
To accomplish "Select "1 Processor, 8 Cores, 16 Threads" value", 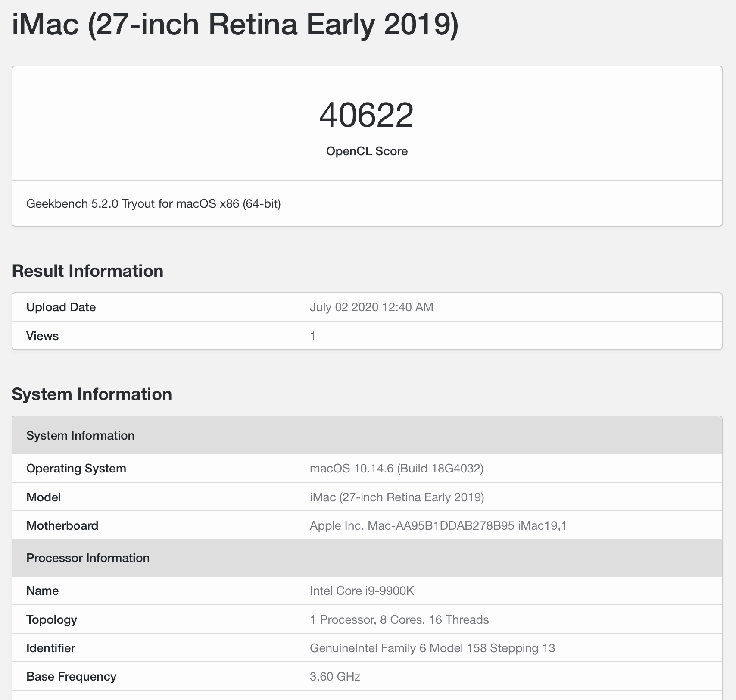I will point(399,620).
